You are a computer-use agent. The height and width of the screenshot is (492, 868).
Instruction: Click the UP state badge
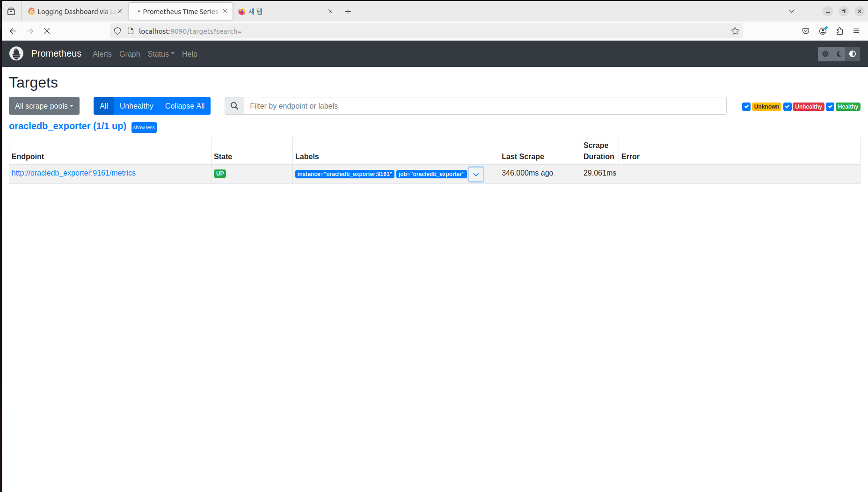[x=220, y=174]
